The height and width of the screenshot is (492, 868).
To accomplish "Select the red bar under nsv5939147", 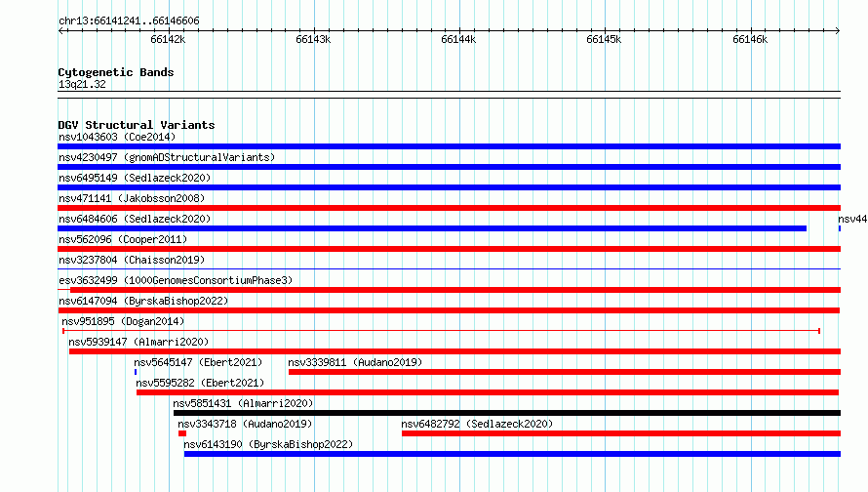I will (x=455, y=351).
